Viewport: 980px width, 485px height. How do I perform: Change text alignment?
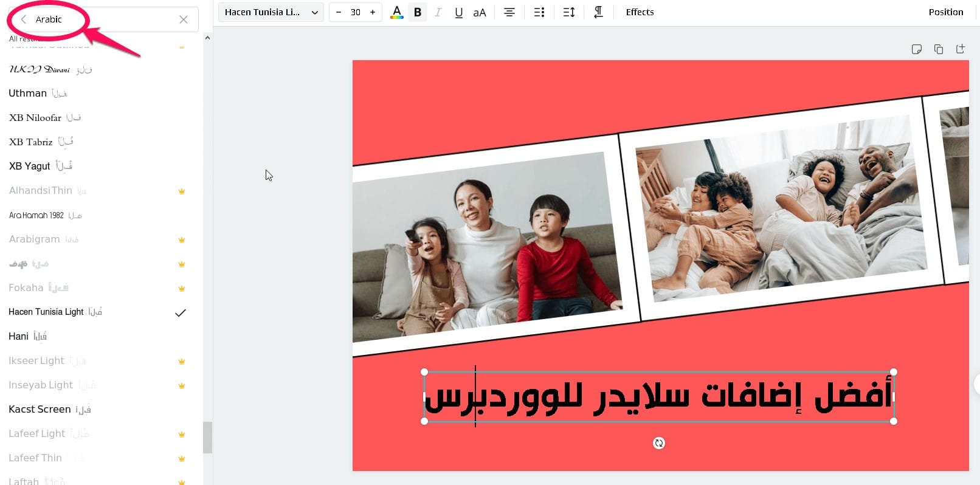509,12
